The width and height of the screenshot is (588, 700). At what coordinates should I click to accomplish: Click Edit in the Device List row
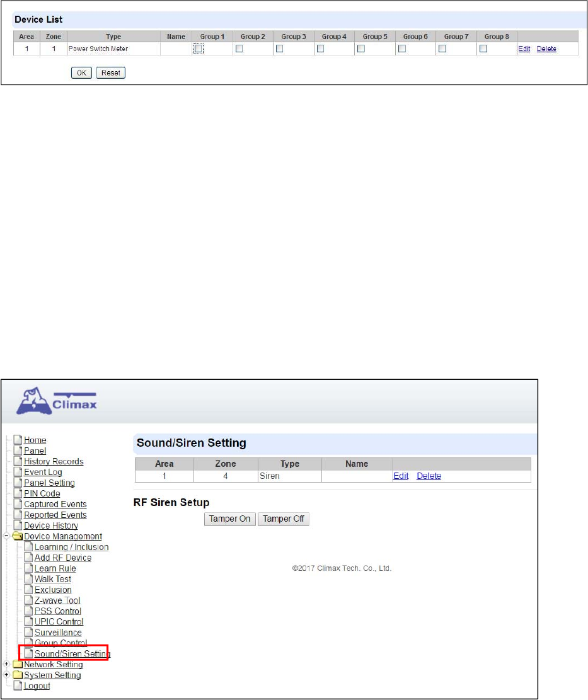point(524,49)
